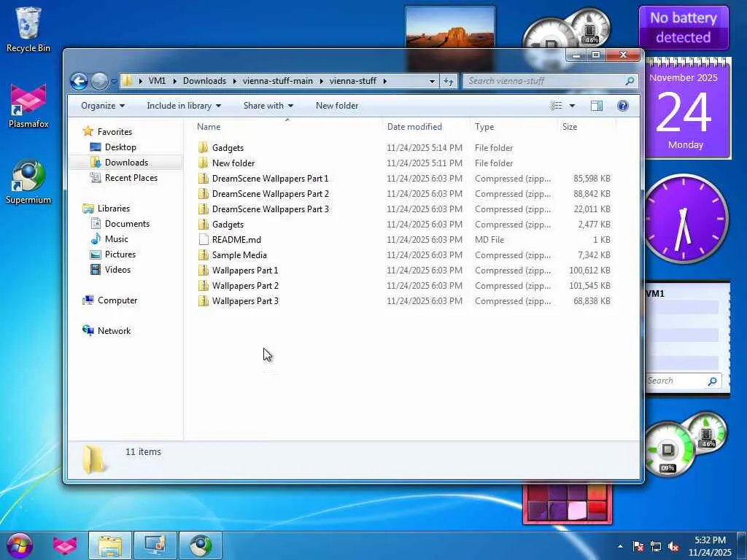The height and width of the screenshot is (560, 747).
Task: Open Downloads under Favorites
Action: click(x=126, y=163)
